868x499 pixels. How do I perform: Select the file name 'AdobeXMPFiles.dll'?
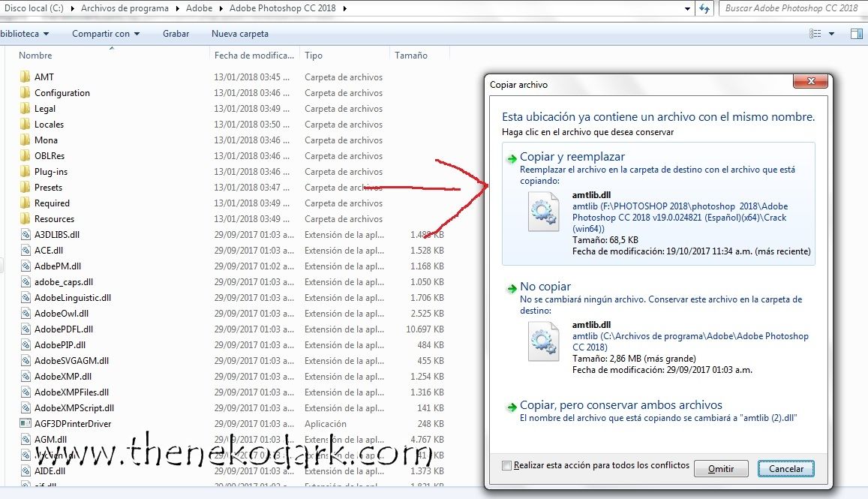(x=71, y=392)
